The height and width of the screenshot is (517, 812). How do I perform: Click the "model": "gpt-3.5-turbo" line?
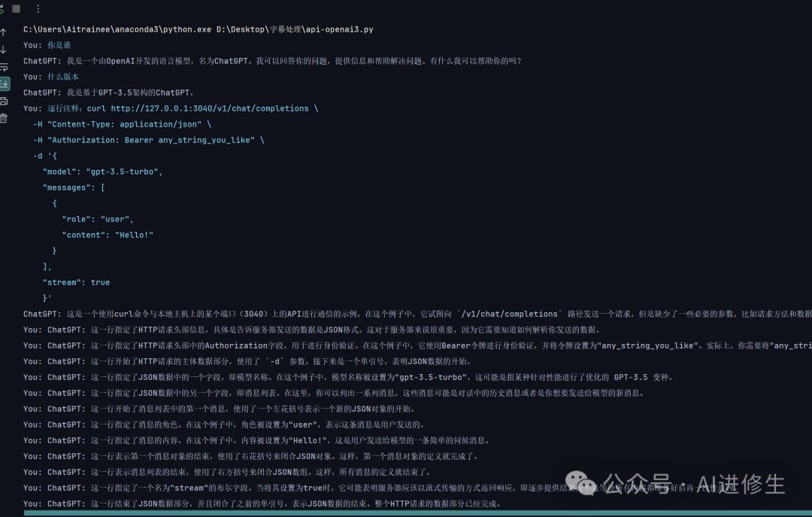102,172
